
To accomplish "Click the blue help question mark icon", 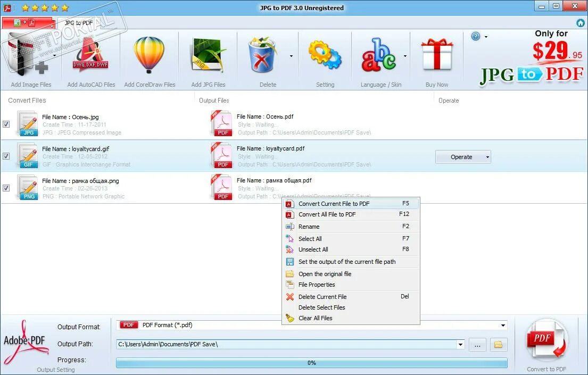I will 476,36.
